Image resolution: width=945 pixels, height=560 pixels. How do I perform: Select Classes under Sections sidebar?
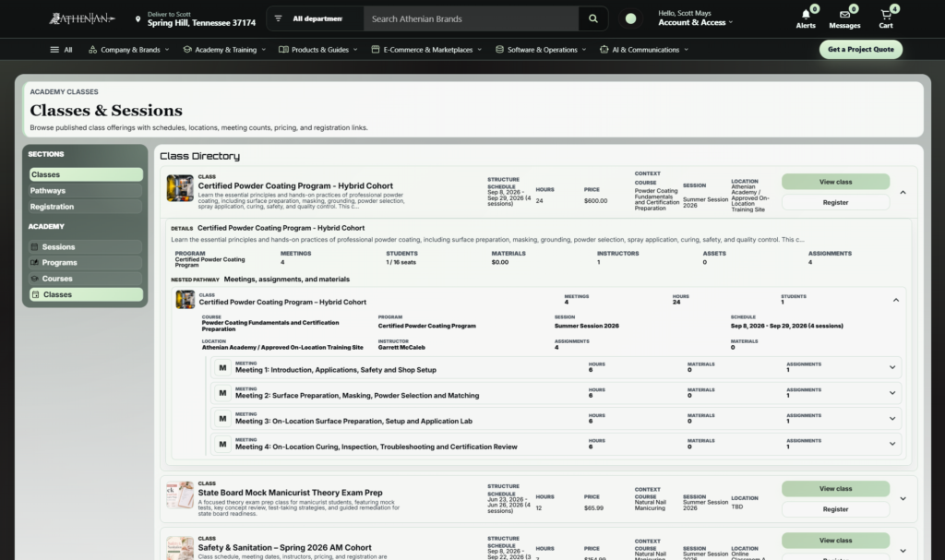[x=86, y=174]
